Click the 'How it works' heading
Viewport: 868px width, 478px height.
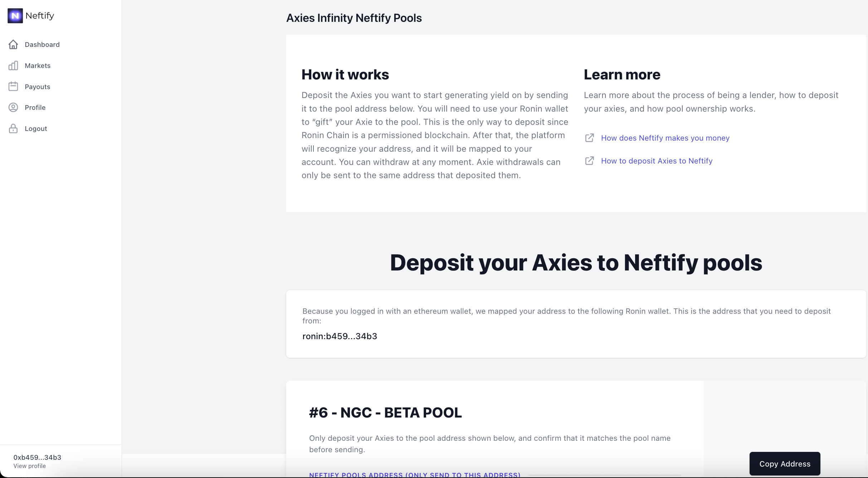pyautogui.click(x=345, y=75)
